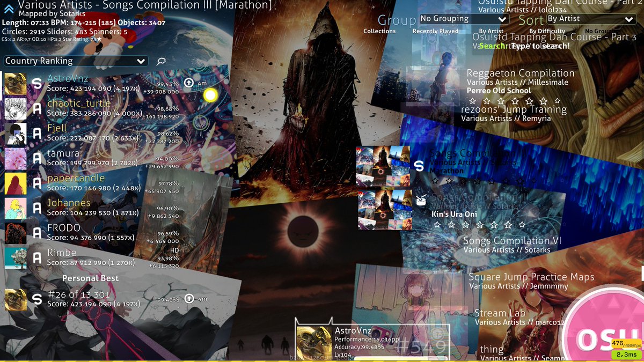Click the 476/480fps frame counter

[x=626, y=344]
